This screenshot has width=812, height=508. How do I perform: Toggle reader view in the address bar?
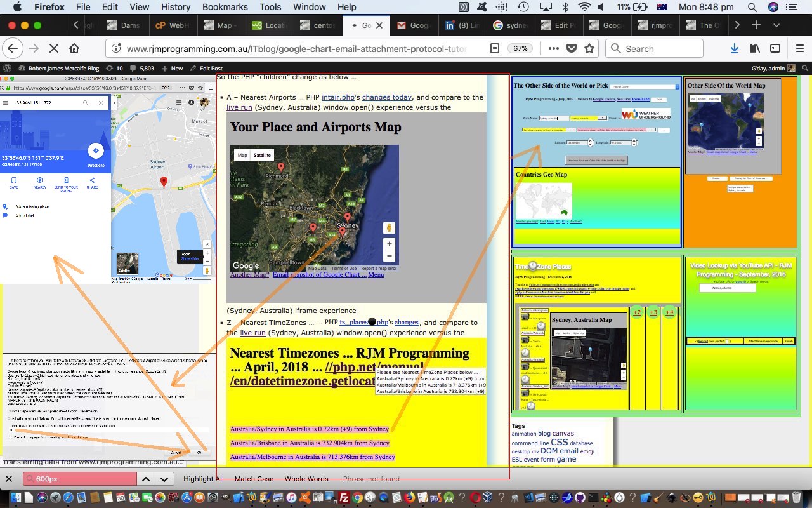tap(495, 48)
